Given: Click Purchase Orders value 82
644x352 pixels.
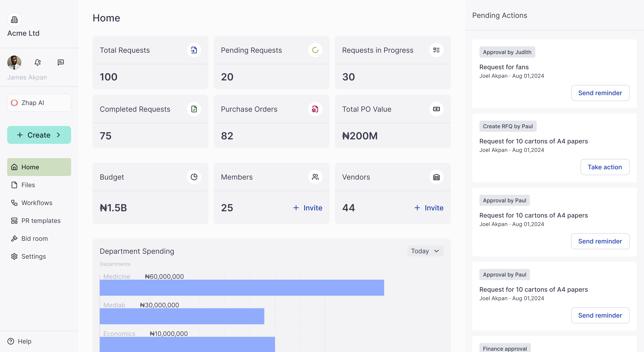Looking at the screenshot, I should [227, 136].
